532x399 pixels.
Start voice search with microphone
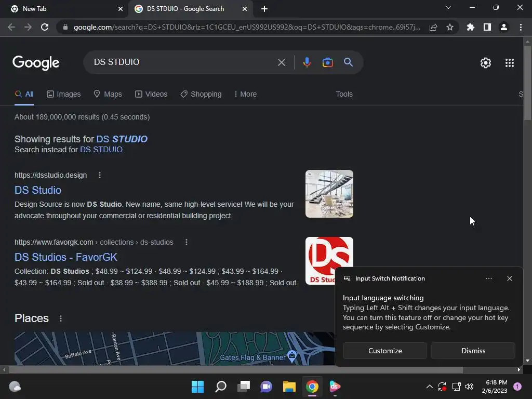(307, 62)
